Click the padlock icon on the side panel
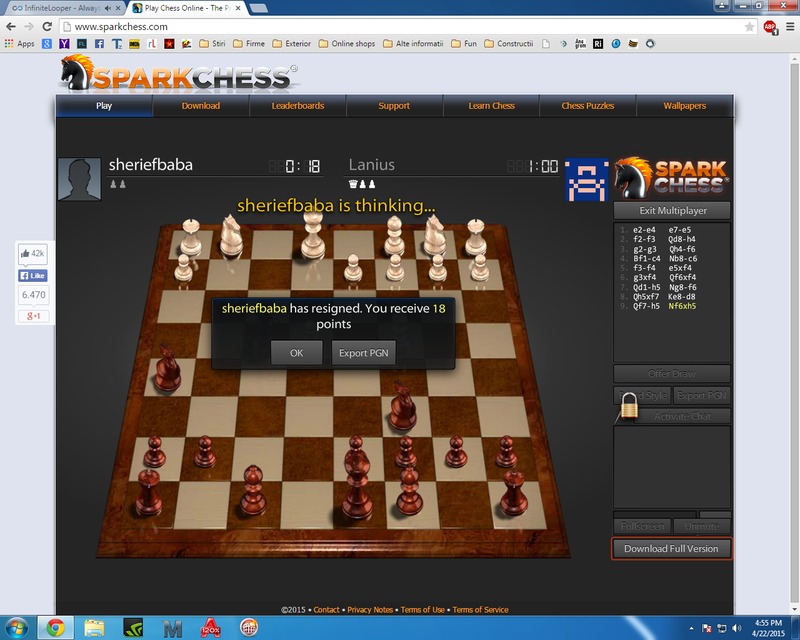 (x=630, y=406)
